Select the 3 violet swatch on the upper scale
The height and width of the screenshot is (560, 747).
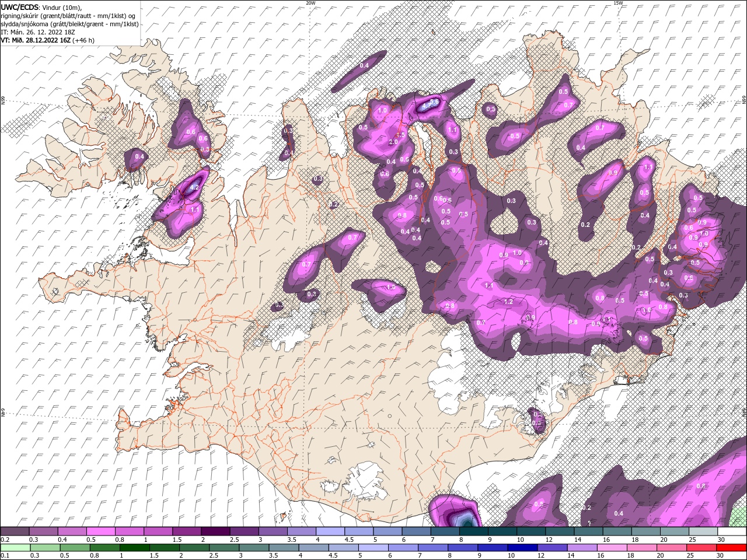[x=273, y=531]
